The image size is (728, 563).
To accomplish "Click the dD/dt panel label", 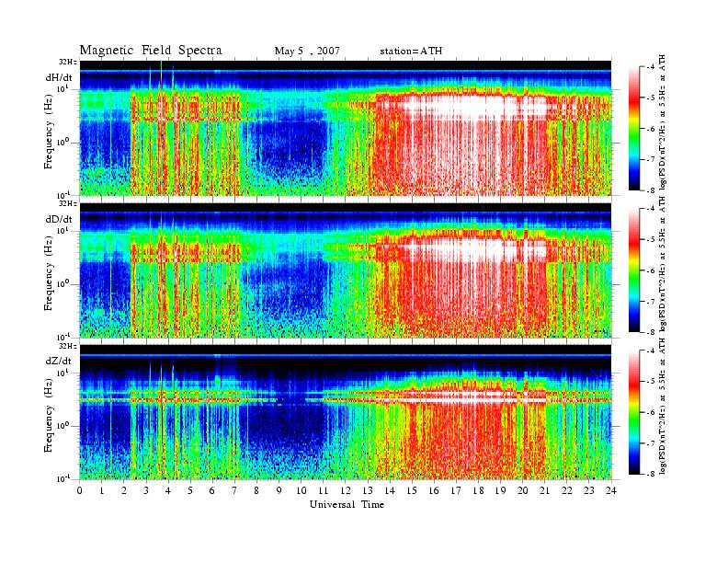I will click(x=59, y=219).
